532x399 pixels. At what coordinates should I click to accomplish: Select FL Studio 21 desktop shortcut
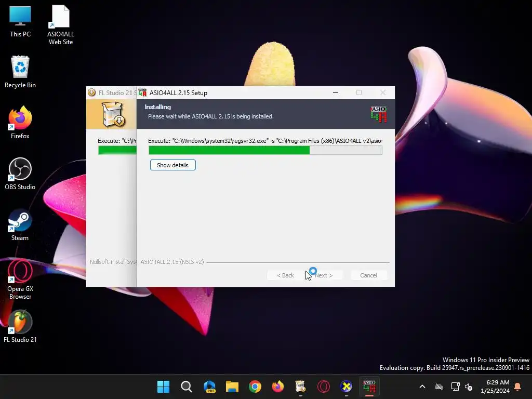coord(20,326)
